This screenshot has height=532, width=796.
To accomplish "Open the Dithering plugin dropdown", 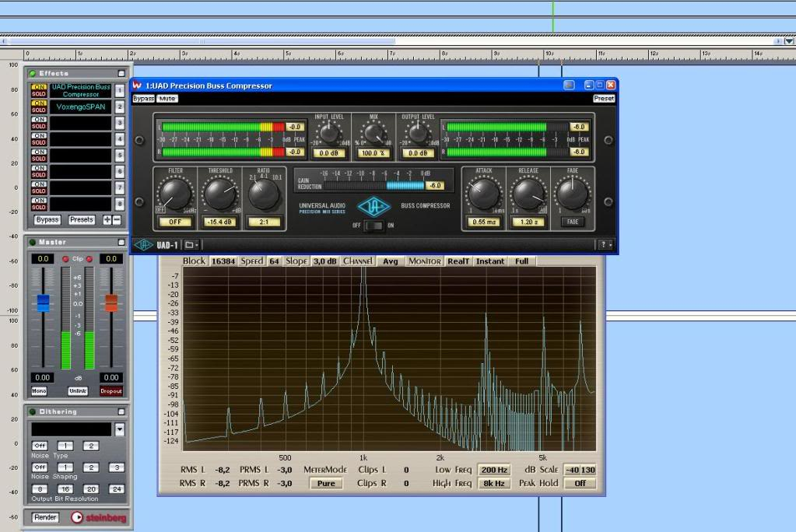I will point(120,429).
